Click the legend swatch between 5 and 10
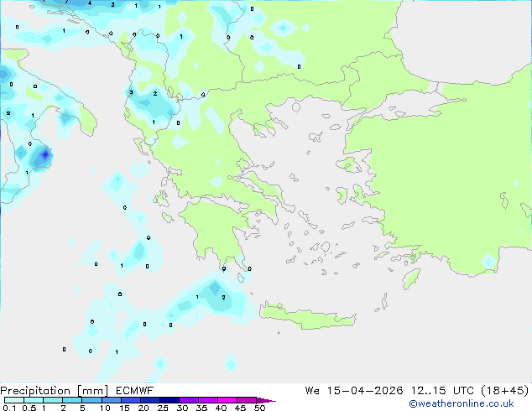This screenshot has height=411, width=532. 91,400
